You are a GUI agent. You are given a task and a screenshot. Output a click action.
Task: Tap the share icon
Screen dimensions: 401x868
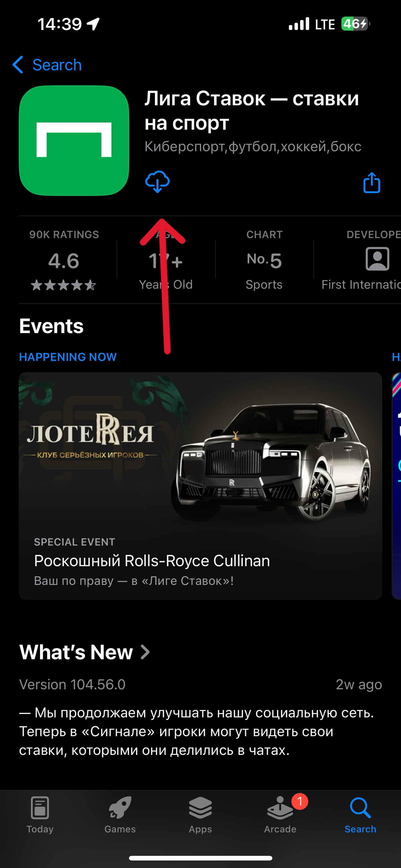372,183
